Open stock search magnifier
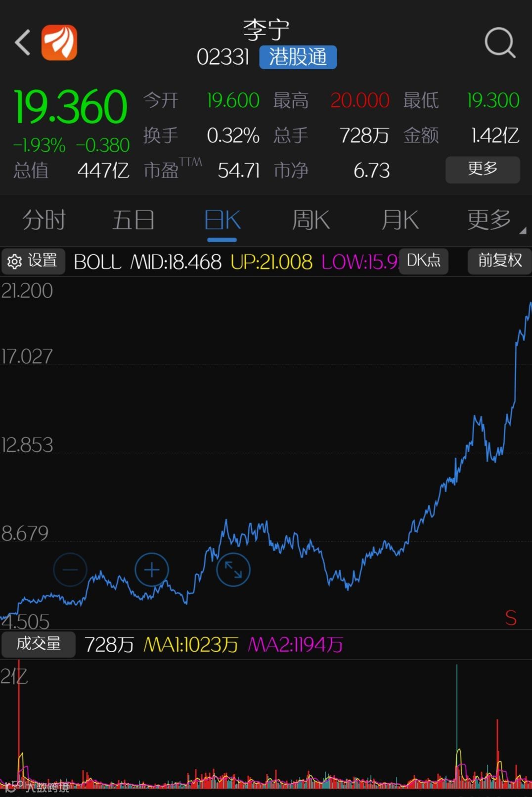Viewport: 532px width, 797px height. (x=500, y=43)
